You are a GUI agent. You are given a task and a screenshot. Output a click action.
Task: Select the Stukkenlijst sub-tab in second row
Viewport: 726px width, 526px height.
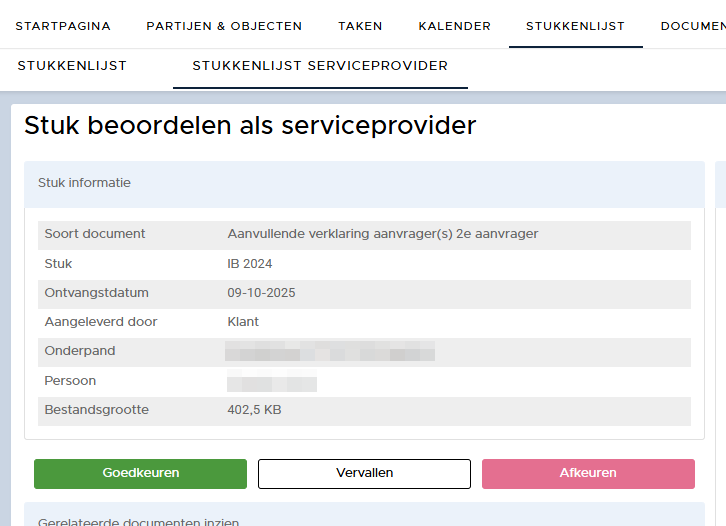tap(72, 66)
